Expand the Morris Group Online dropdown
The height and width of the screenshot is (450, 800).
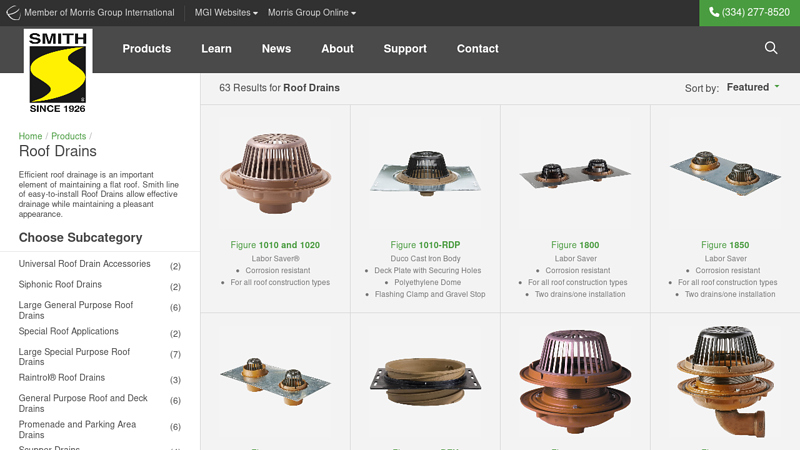tap(312, 12)
